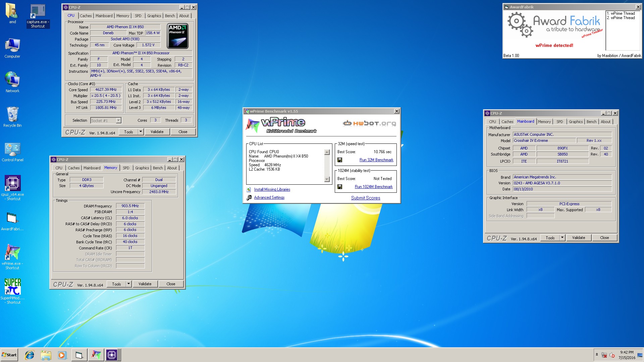Click the HWBOT.org logo in wPrime
Image resolution: width=644 pixels, height=362 pixels.
(x=369, y=123)
